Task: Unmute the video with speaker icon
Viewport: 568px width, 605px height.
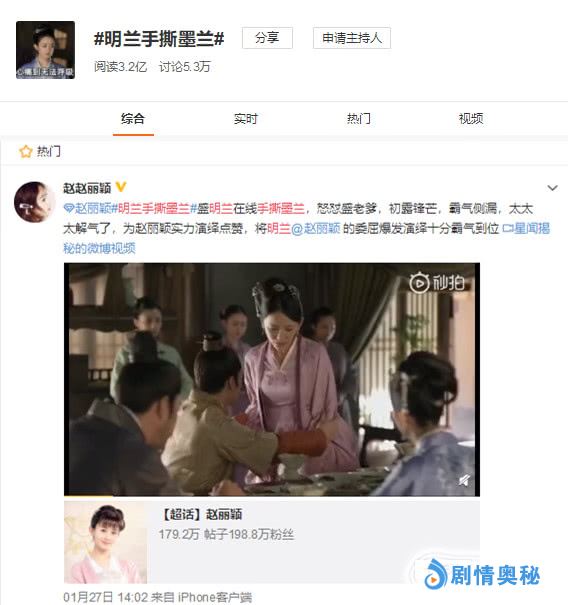Action: tap(464, 480)
